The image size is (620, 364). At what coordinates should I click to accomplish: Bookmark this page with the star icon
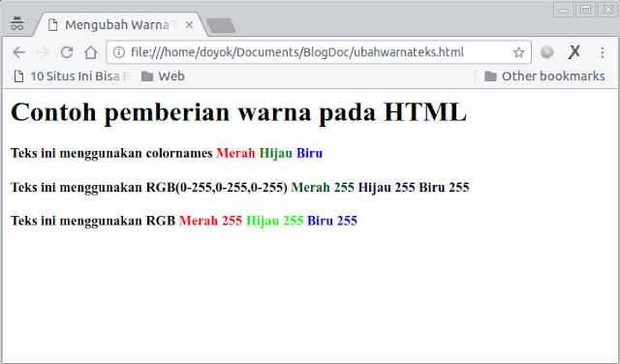[x=518, y=52]
